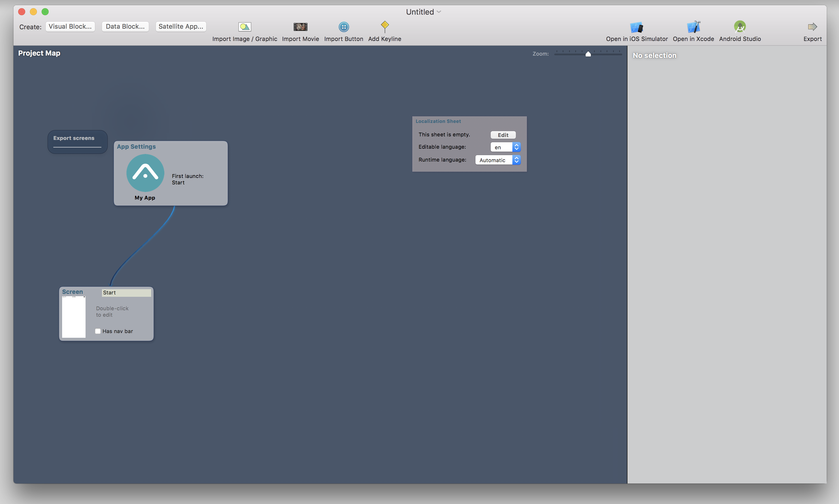The height and width of the screenshot is (504, 839).
Task: Select editable language dropdown
Action: pos(505,147)
